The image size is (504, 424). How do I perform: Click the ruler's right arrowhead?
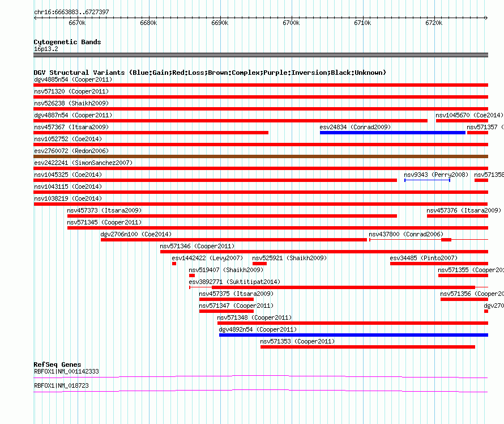(x=486, y=18)
